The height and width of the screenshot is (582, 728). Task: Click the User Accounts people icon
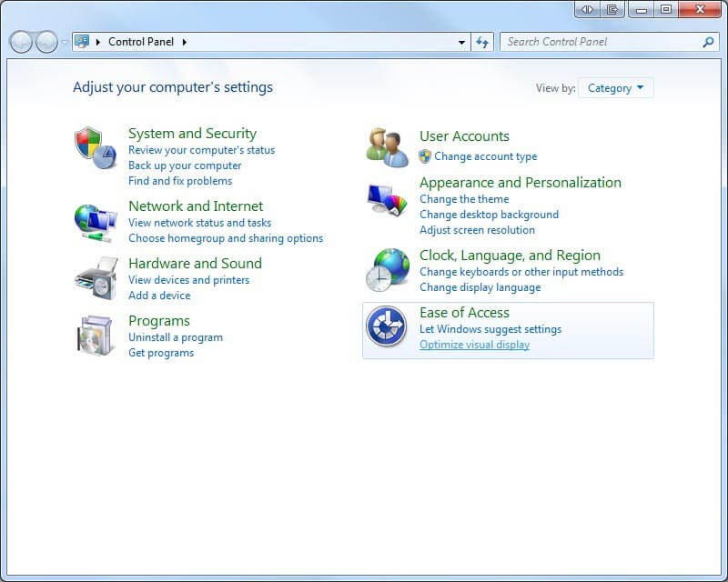(x=388, y=147)
